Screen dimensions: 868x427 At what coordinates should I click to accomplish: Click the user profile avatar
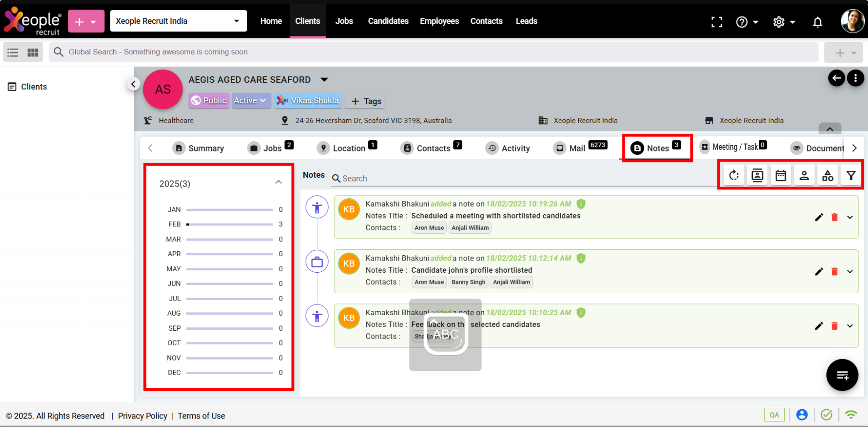852,21
